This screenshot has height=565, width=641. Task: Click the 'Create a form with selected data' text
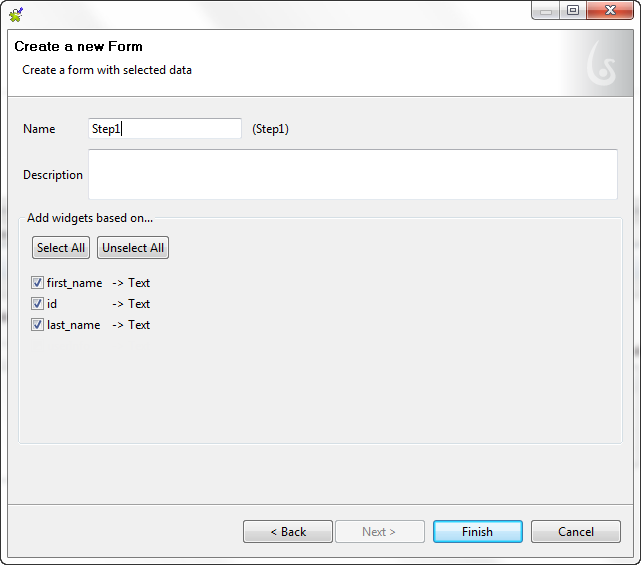pyautogui.click(x=107, y=70)
